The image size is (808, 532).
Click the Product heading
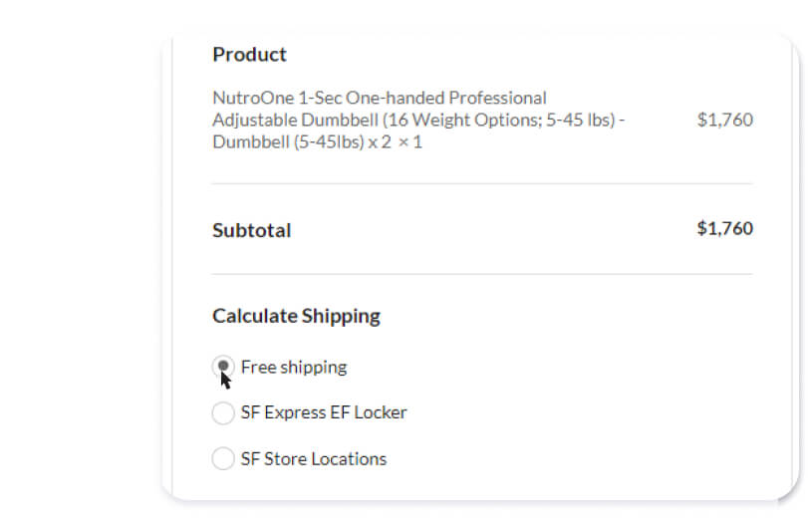pos(249,55)
